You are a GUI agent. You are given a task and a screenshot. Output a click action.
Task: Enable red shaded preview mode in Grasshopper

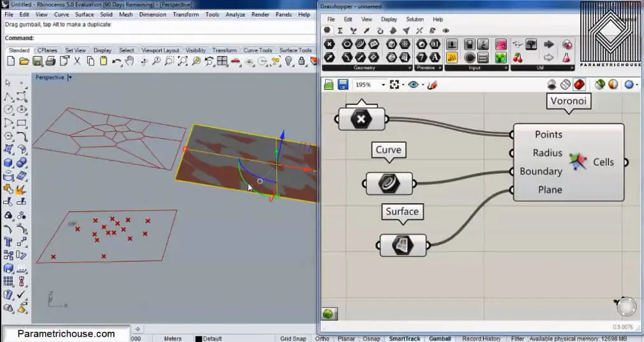point(579,85)
